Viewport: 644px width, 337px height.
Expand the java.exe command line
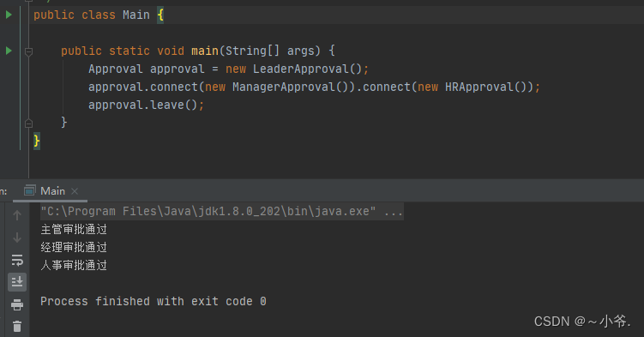(x=222, y=212)
